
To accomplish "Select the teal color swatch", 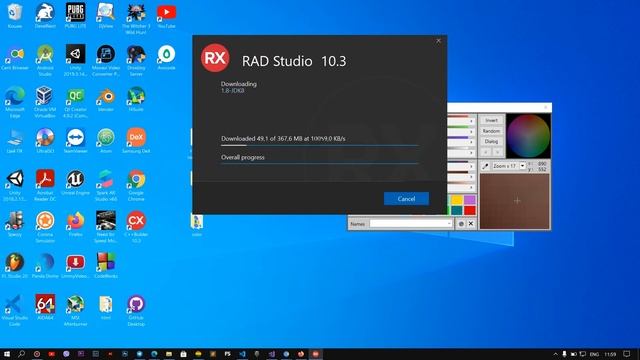I will (x=457, y=210).
